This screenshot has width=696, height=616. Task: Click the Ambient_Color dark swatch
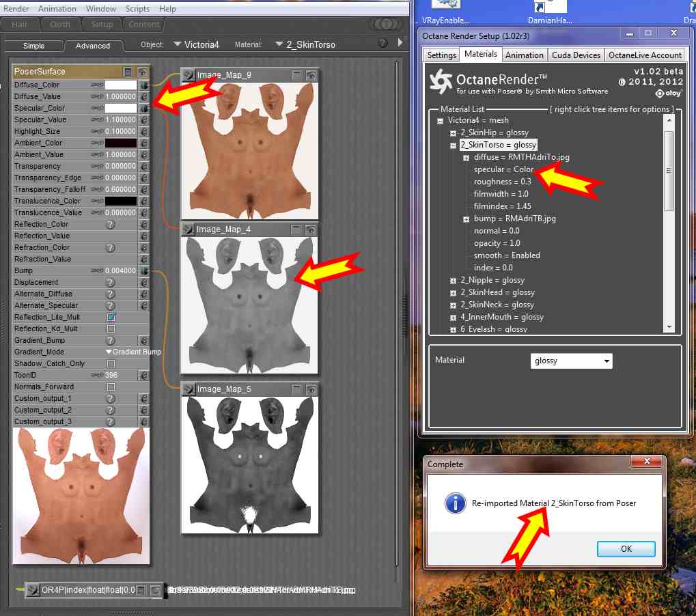click(121, 143)
